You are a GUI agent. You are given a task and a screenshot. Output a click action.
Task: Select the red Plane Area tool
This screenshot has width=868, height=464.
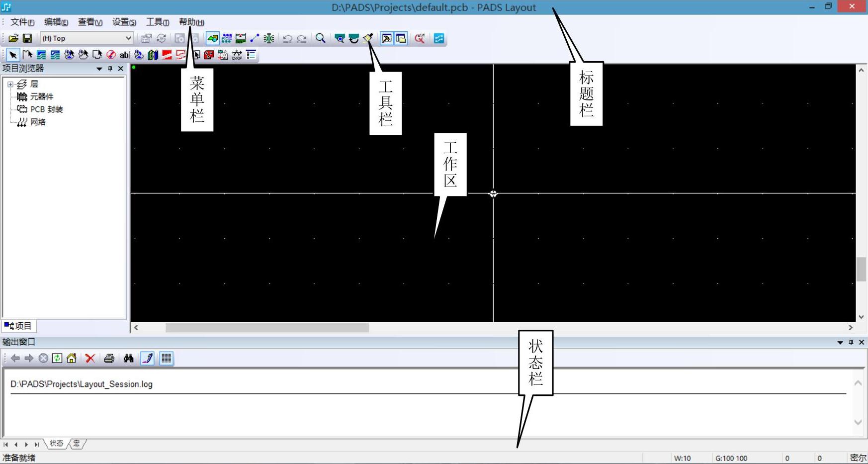pos(167,55)
